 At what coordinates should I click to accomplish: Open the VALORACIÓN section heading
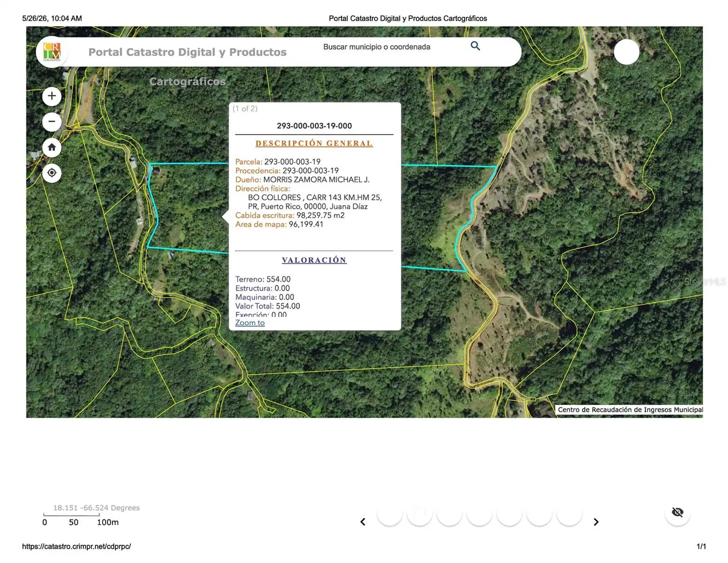point(314,260)
